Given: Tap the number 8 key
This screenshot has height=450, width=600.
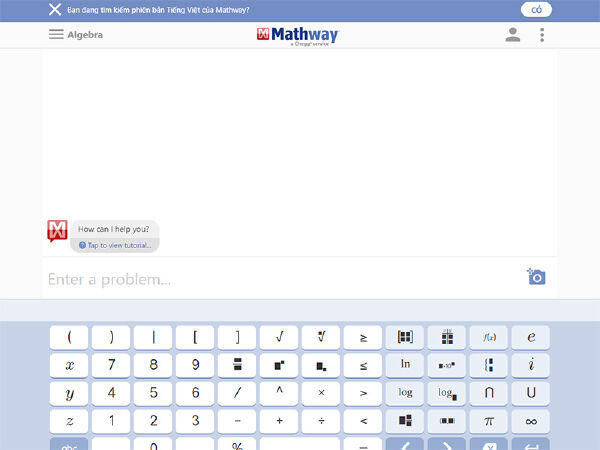Looking at the screenshot, I should pyautogui.click(x=153, y=365).
